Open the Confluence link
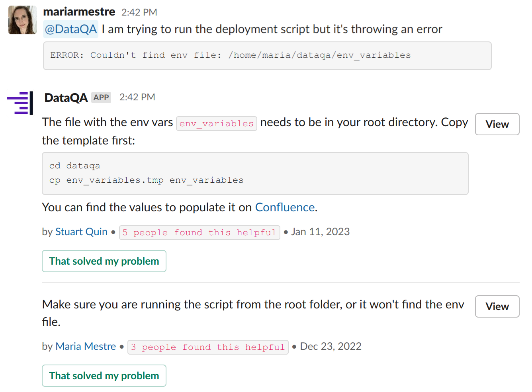 coord(285,207)
